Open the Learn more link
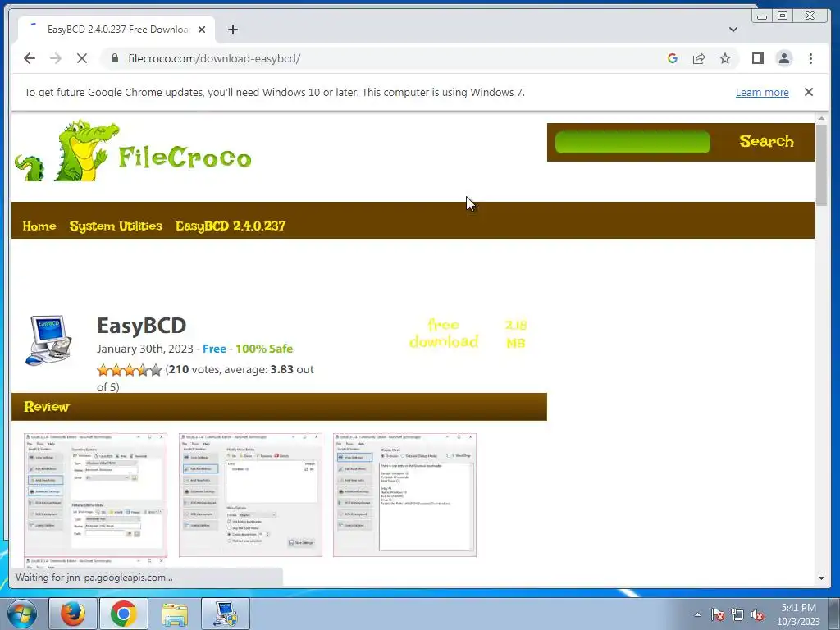This screenshot has height=630, width=840. coord(762,92)
